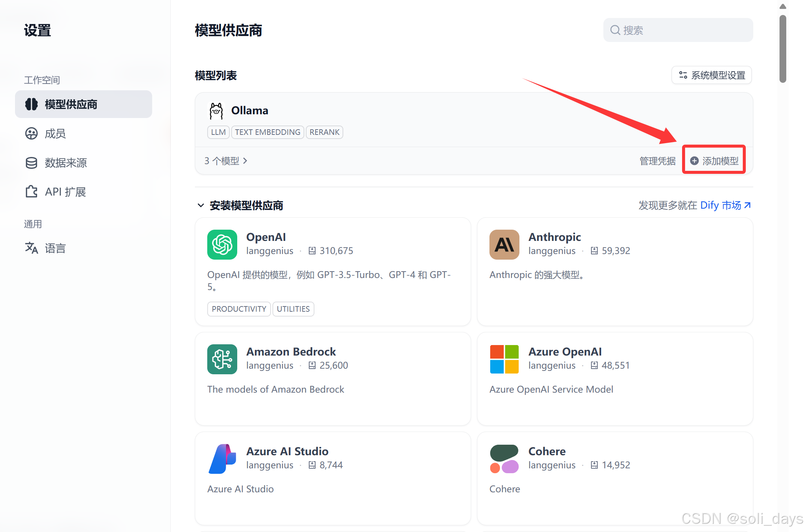Screen dimensions: 805x532
Task: Click 管理凭据 on the Ollama card
Action: 657,161
